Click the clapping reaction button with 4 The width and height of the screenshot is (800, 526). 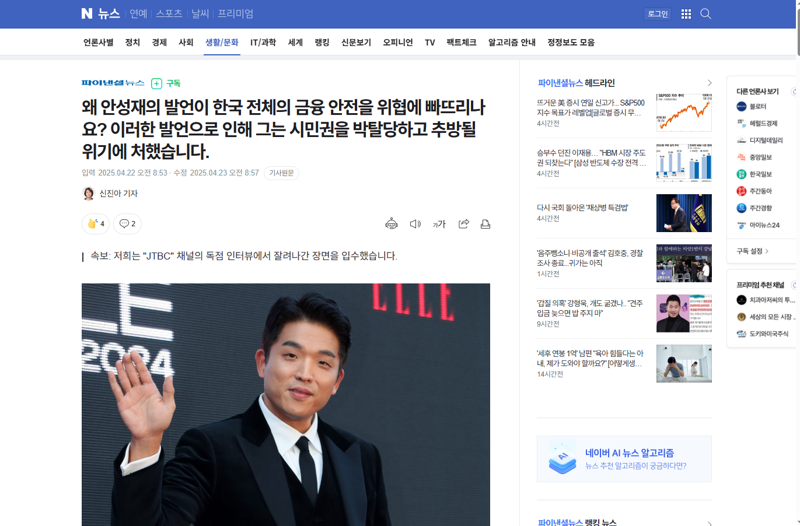[95, 223]
